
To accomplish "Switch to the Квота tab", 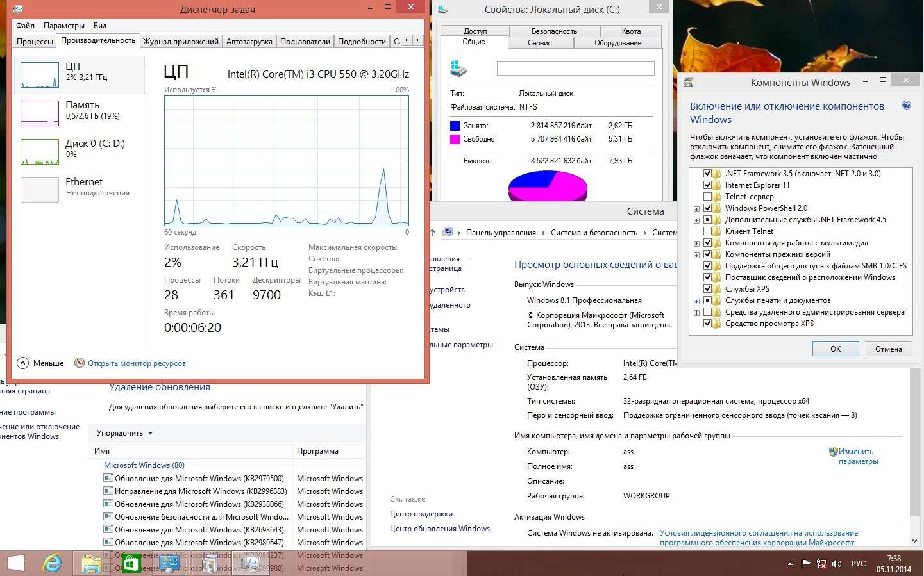I will 631,31.
